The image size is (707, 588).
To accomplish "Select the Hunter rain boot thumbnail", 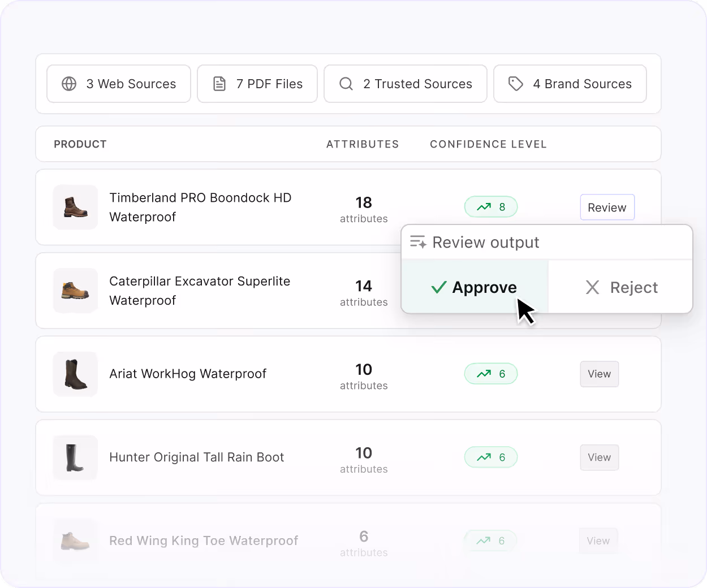I will (x=75, y=457).
